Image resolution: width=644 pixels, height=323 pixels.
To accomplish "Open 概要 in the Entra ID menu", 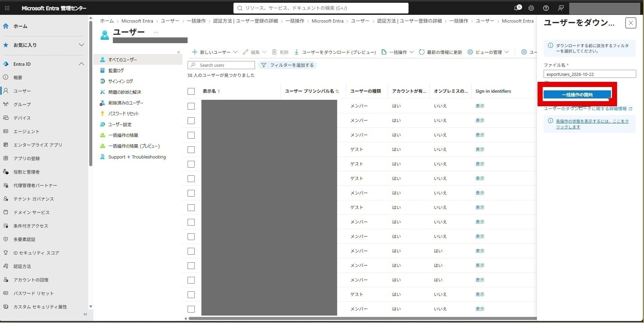I will (x=18, y=78).
